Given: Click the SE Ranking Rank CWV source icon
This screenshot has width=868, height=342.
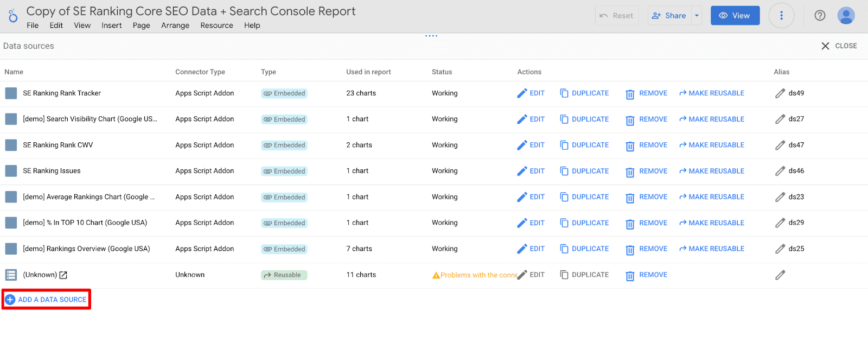Looking at the screenshot, I should coord(11,145).
